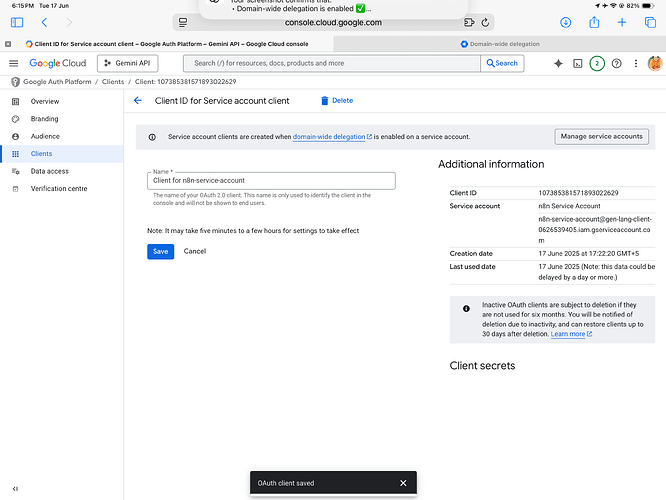This screenshot has width=666, height=500.
Task: Open Data access in the sidebar
Action: 62,171
